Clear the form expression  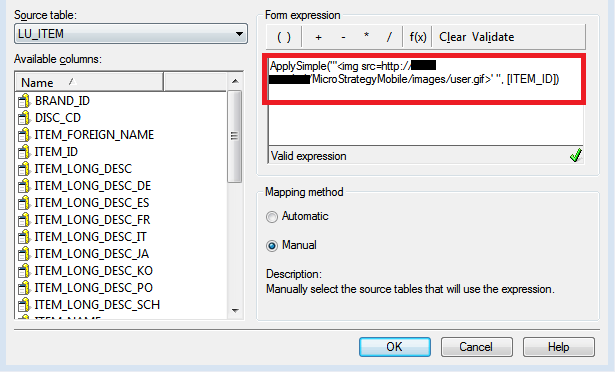(x=452, y=37)
